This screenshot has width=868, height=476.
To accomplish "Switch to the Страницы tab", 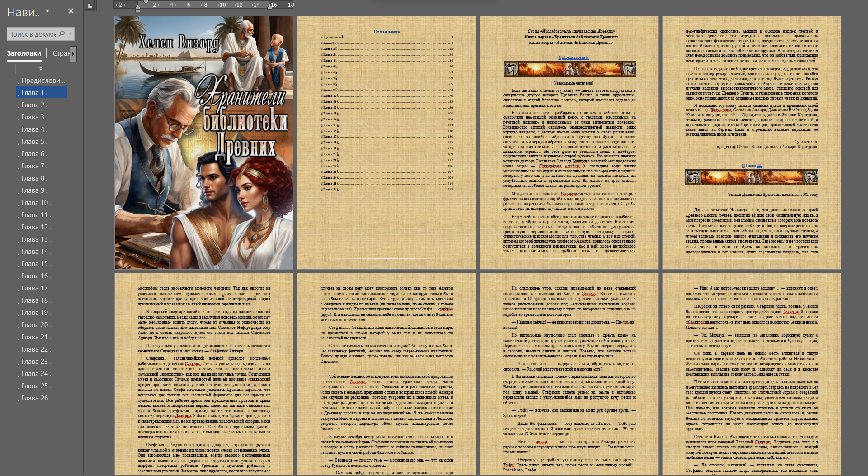I will 61,53.
